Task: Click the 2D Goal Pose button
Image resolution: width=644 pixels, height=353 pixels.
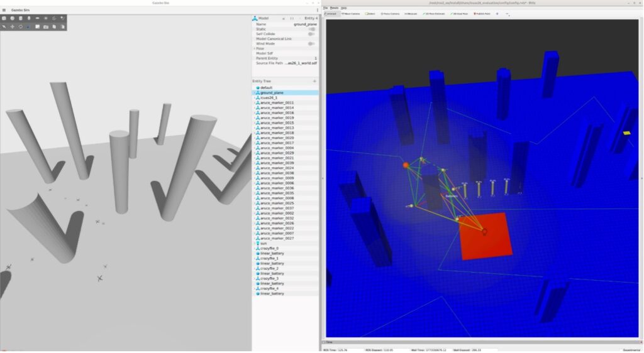Action: (462, 13)
